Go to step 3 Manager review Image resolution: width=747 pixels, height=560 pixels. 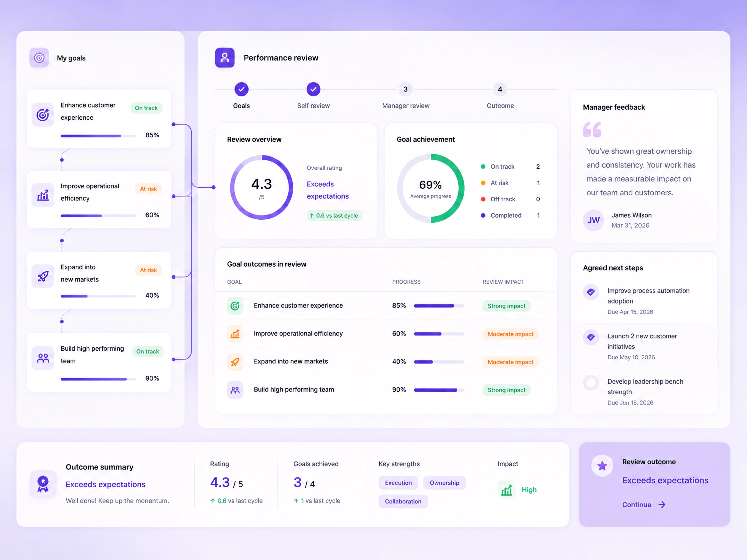point(405,89)
